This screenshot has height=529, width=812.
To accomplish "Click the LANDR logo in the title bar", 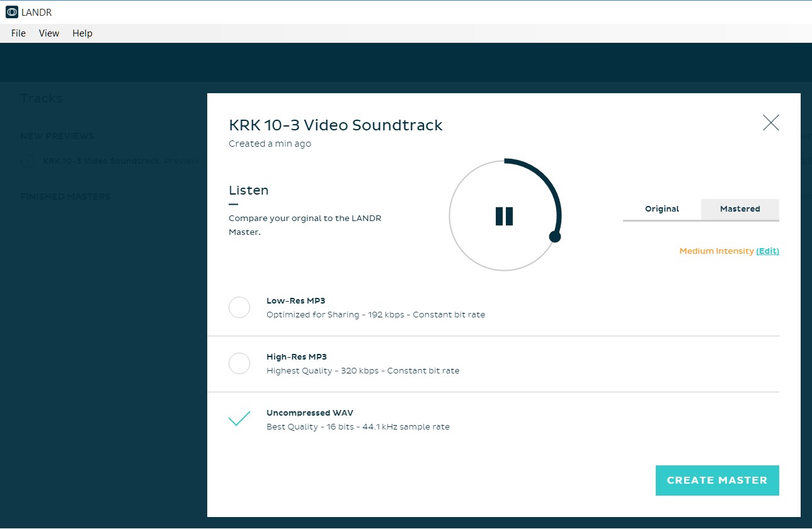I will point(12,12).
